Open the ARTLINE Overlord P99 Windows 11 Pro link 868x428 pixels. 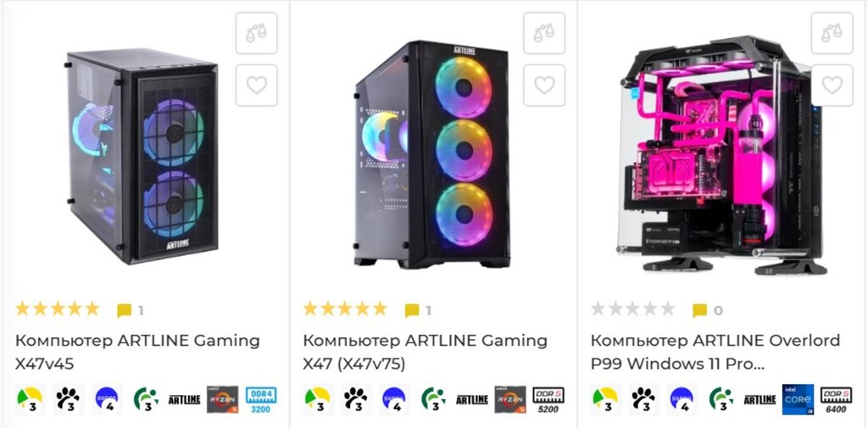point(715,352)
